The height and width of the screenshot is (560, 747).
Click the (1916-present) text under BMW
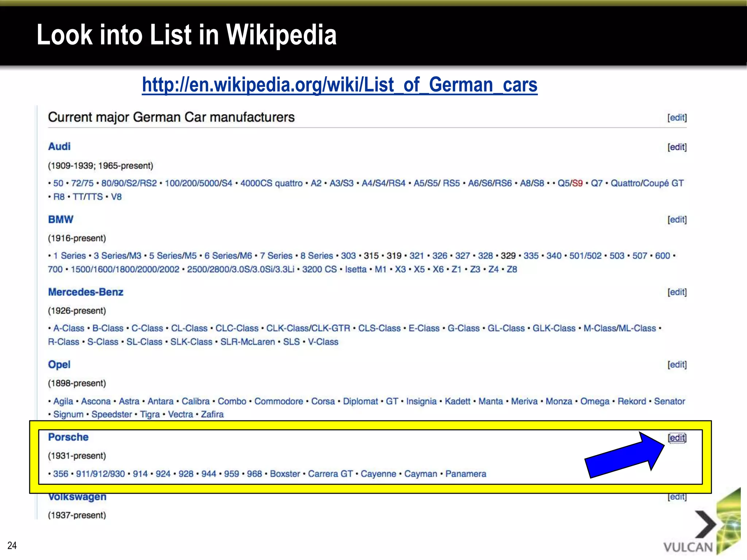click(77, 238)
